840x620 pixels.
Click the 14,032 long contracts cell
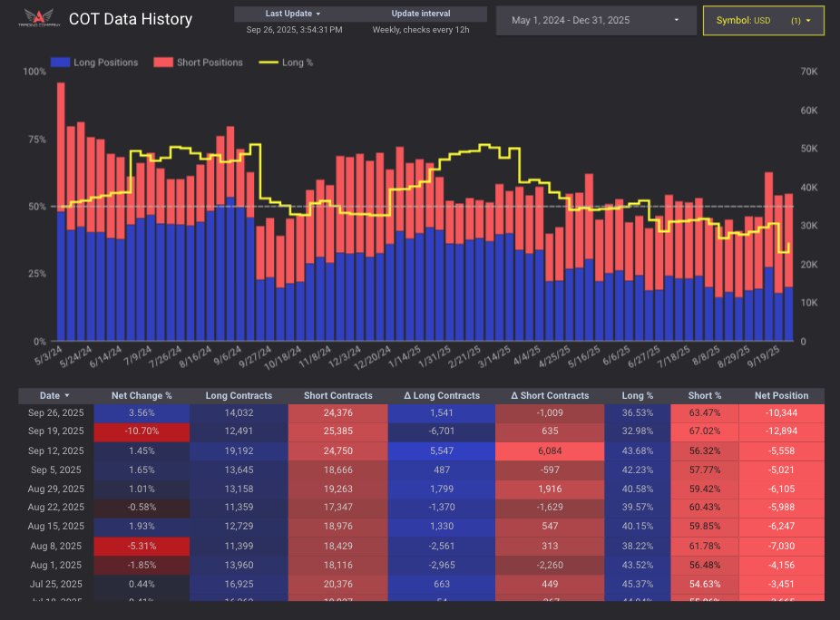(x=239, y=412)
